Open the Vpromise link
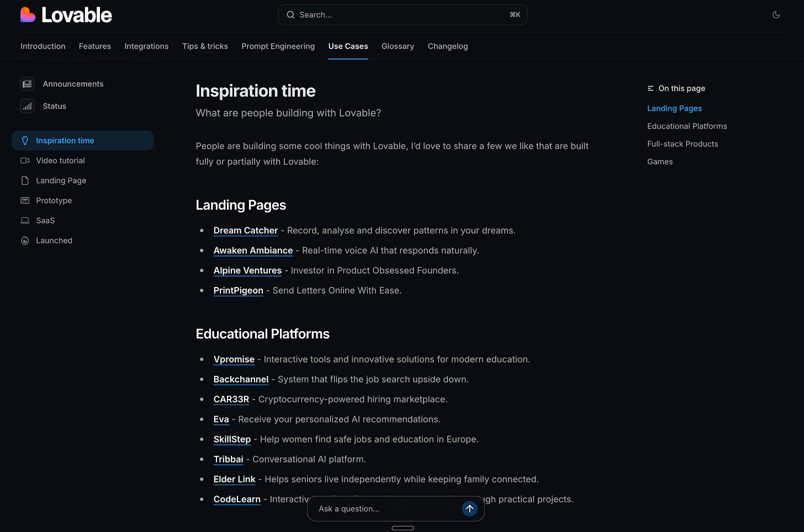This screenshot has width=804, height=532. (234, 359)
